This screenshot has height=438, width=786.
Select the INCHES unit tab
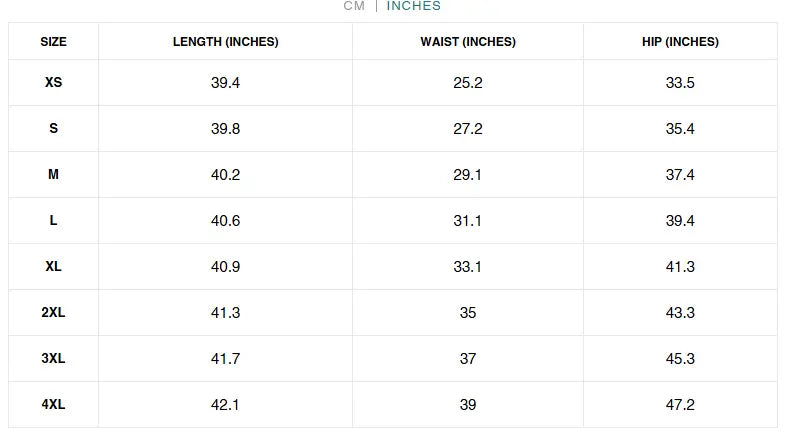tap(413, 6)
